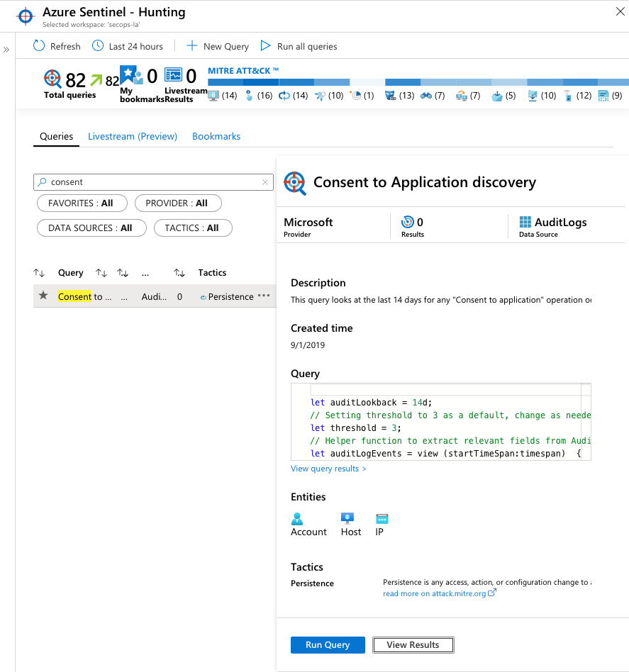Click the Microsoft provider label

pos(308,222)
